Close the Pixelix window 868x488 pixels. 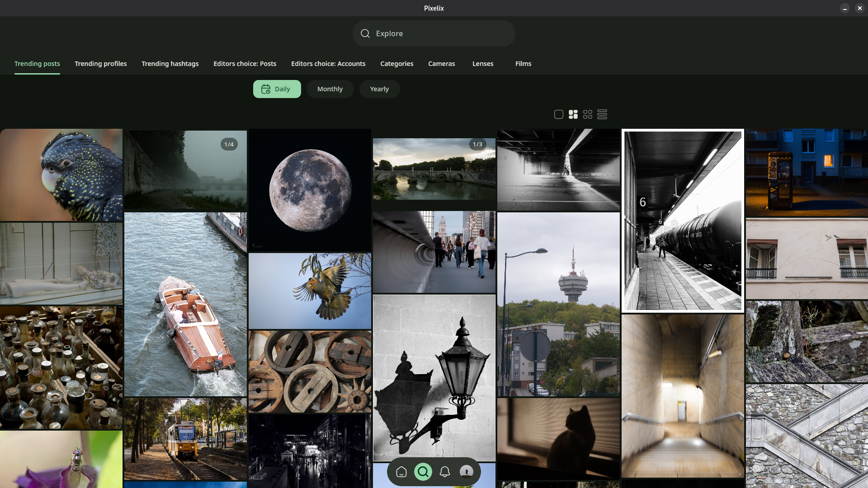[x=859, y=8]
